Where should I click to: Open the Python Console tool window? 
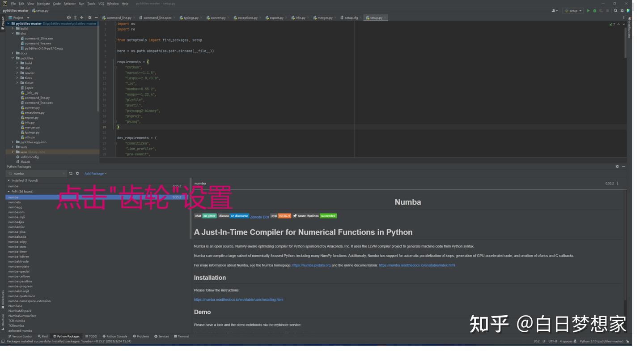coord(117,336)
